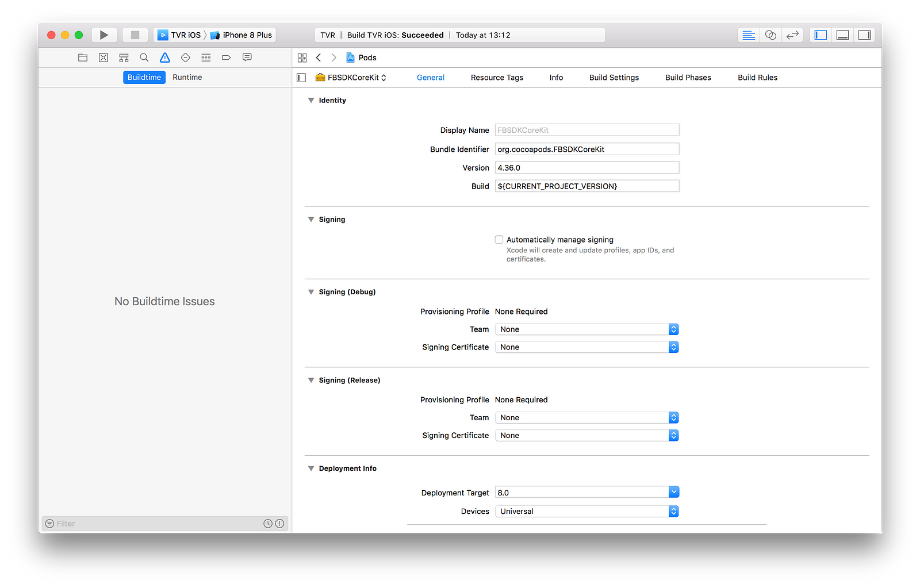
Task: Enable Automatically manage signing
Action: [x=499, y=240]
